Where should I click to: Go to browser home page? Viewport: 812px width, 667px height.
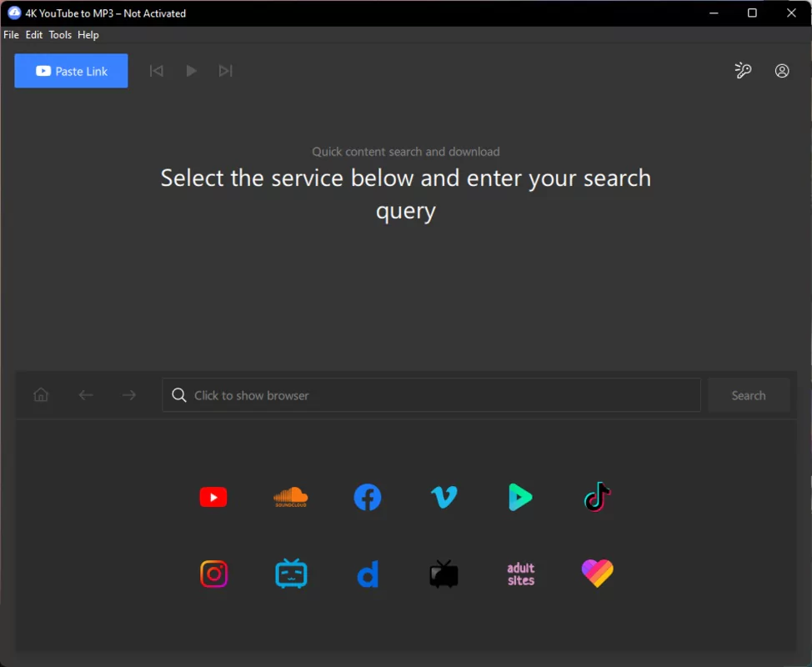coord(41,394)
